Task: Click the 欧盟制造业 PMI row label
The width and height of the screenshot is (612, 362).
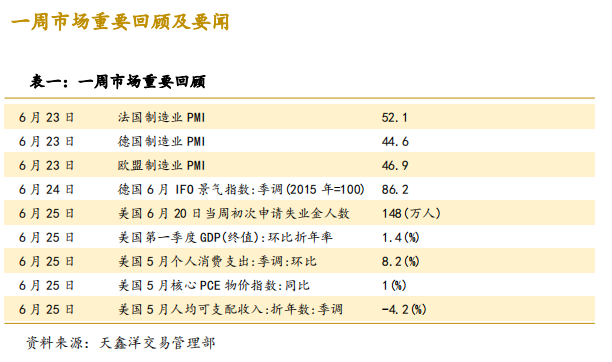Action: [x=162, y=165]
